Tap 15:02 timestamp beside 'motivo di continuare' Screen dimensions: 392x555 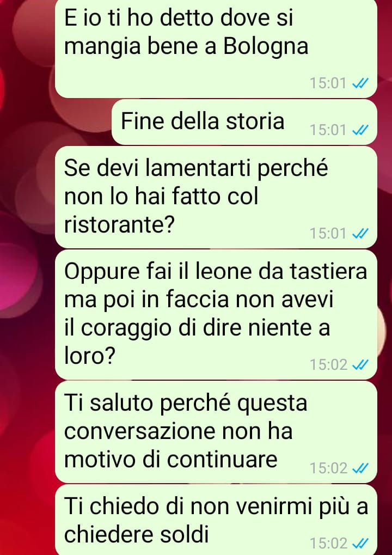[x=329, y=468]
